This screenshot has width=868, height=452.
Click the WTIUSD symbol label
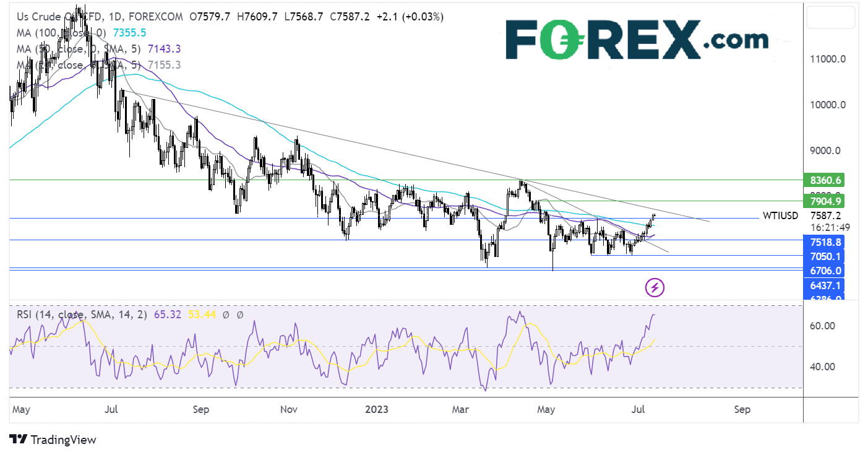(780, 215)
